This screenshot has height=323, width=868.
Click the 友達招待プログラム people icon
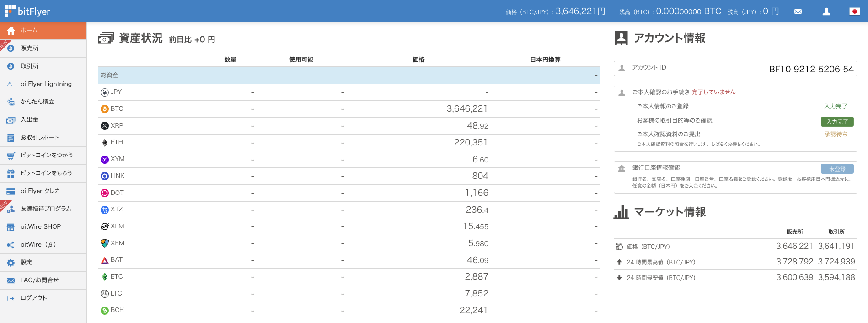point(11,209)
